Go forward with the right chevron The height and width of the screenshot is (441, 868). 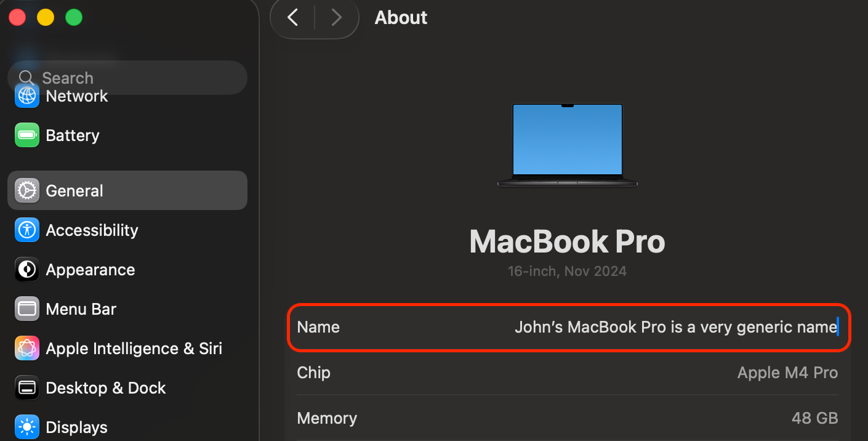(336, 17)
